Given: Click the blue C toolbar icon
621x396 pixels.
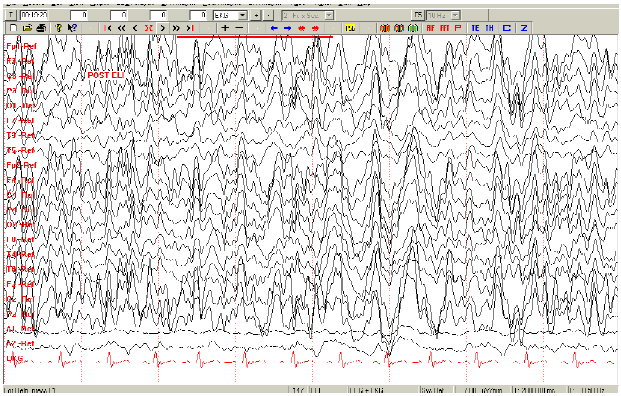Looking at the screenshot, I should click(x=507, y=28).
